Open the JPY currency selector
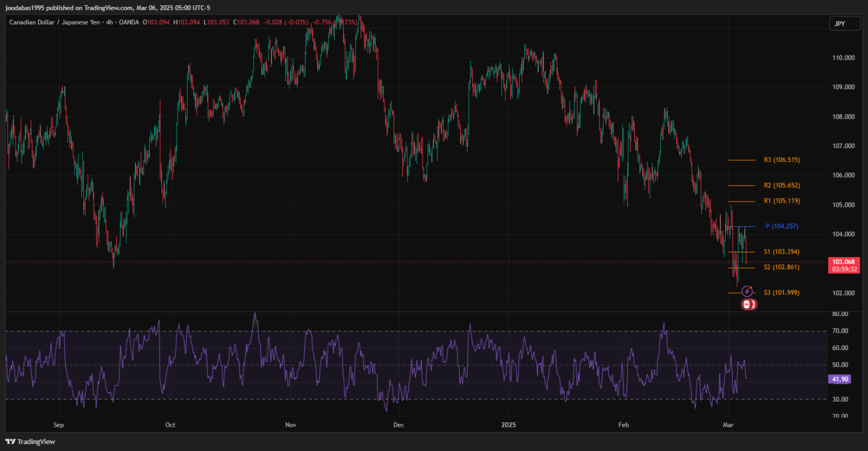Viewport: 868px width, 451px height. [838, 23]
